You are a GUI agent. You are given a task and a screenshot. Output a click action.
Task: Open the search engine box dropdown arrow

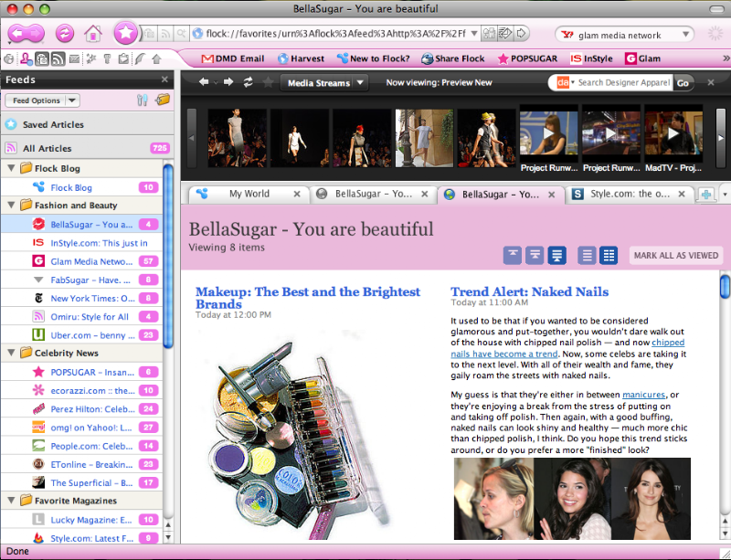coord(686,35)
